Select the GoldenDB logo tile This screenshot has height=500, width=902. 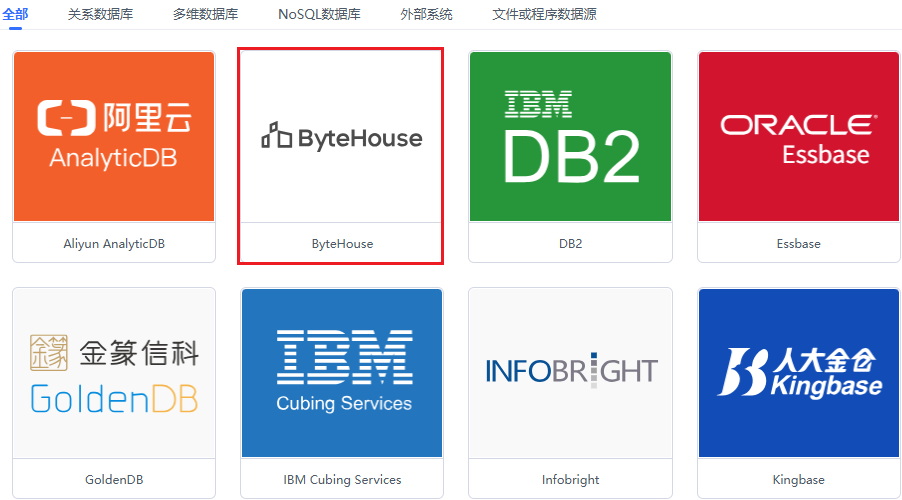[x=114, y=373]
